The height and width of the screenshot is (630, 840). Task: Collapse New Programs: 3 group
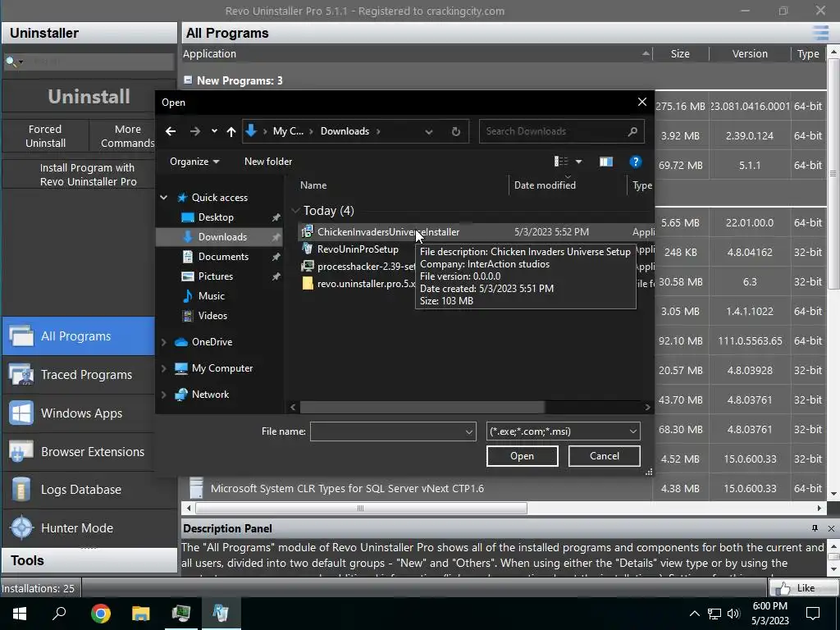tap(188, 80)
